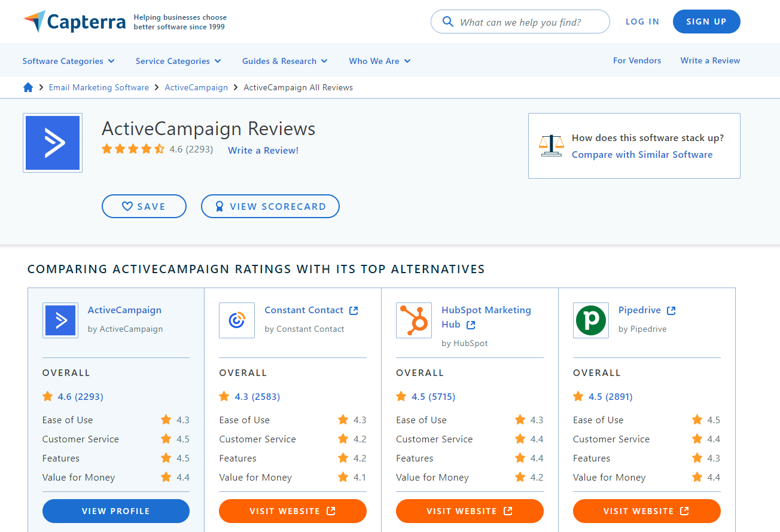780x532 pixels.
Task: Open For Vendors menu item
Action: tap(637, 60)
